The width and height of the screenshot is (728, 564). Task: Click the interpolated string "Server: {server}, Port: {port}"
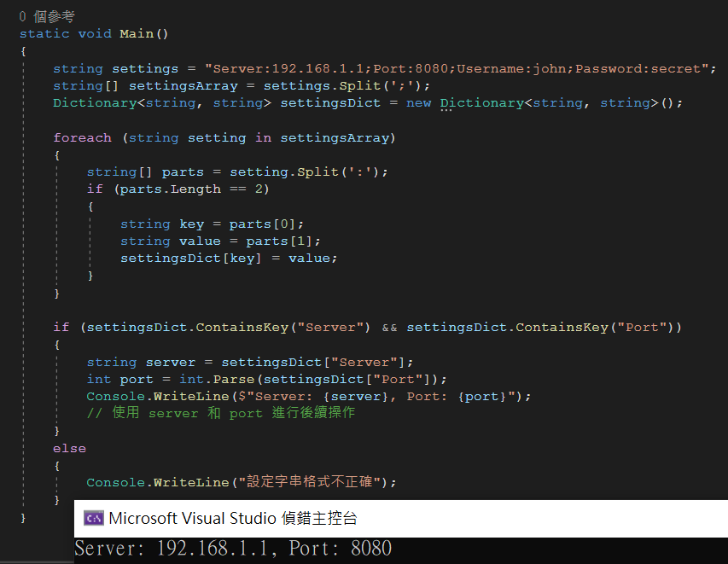coord(376,397)
